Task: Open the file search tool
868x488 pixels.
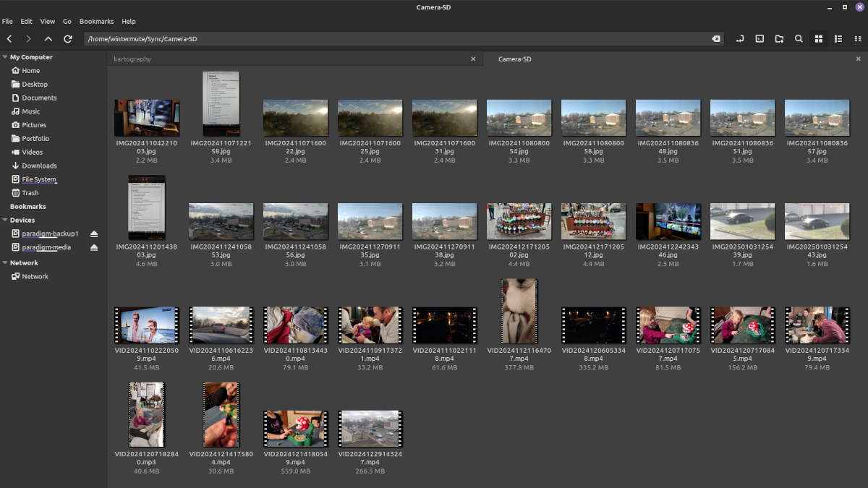Action: tap(799, 39)
